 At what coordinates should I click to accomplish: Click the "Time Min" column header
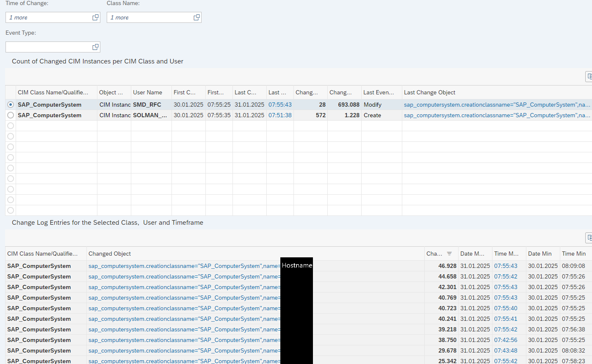click(x=576, y=254)
